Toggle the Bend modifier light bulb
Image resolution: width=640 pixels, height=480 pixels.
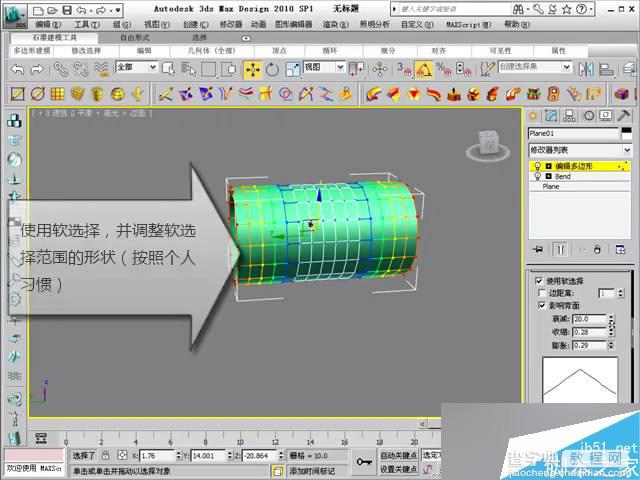tap(538, 176)
